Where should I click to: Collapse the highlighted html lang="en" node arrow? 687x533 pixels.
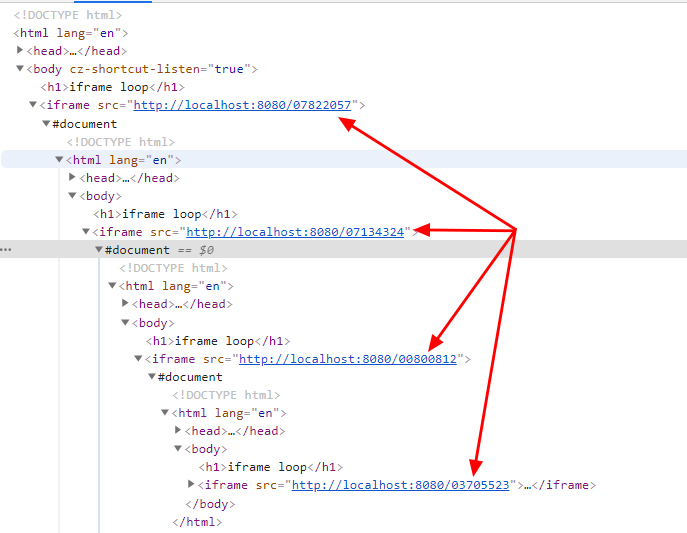(x=59, y=160)
